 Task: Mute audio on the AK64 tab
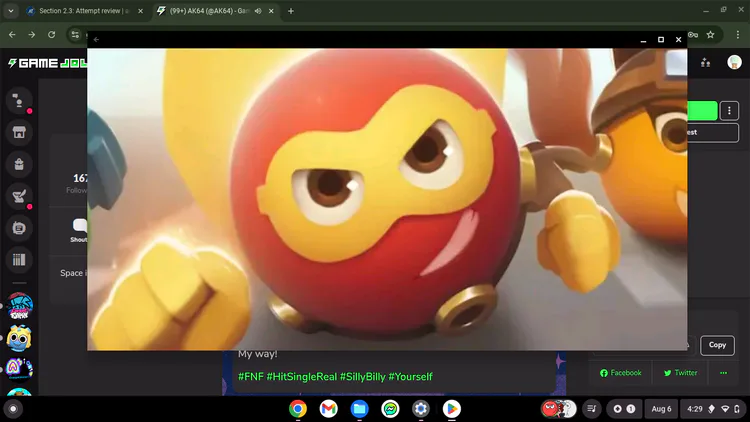pyautogui.click(x=258, y=11)
